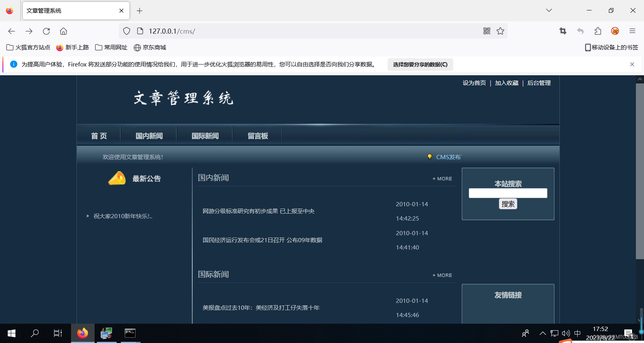The image size is (644, 343).
Task: Open the screenshot crop tool
Action: pyautogui.click(x=563, y=31)
